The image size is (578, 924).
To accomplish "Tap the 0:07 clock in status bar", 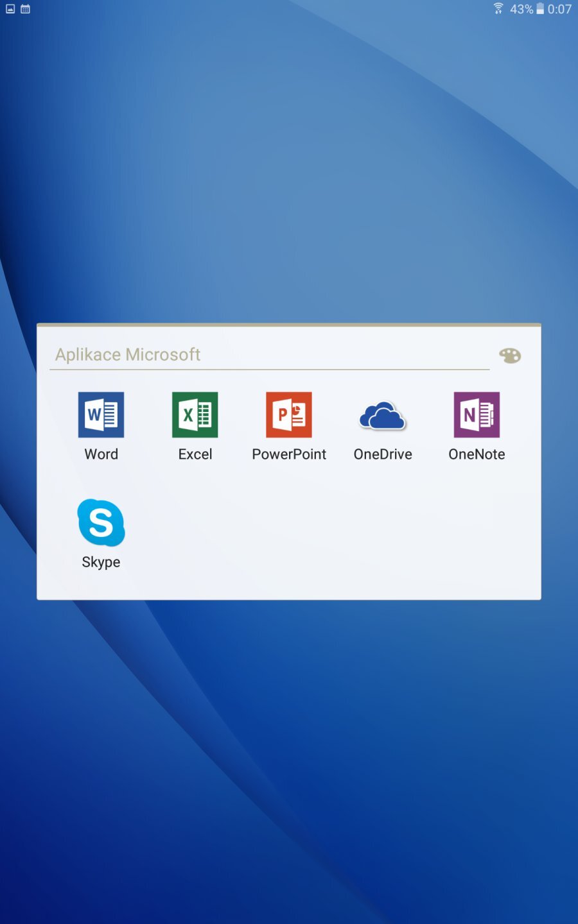I will [559, 9].
